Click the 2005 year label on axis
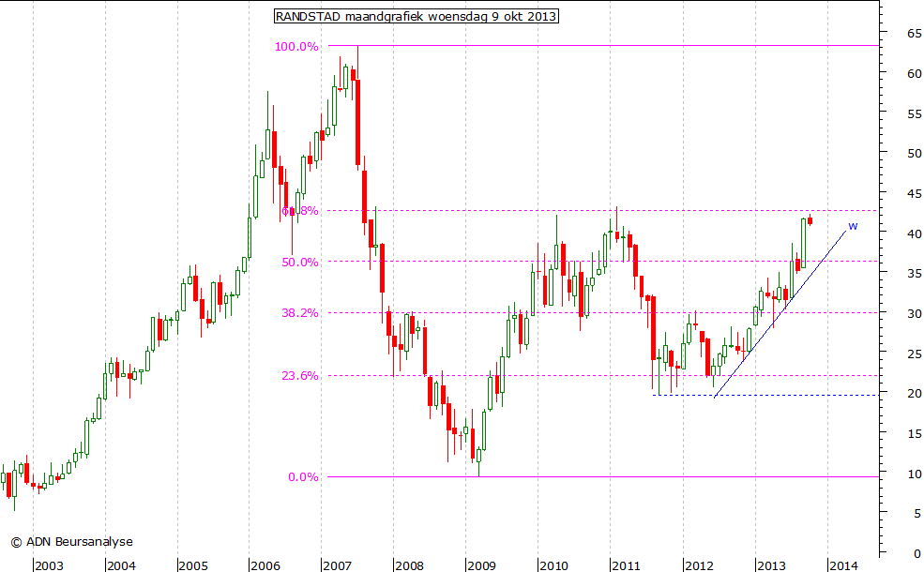This screenshot has height=572, width=924. click(193, 566)
